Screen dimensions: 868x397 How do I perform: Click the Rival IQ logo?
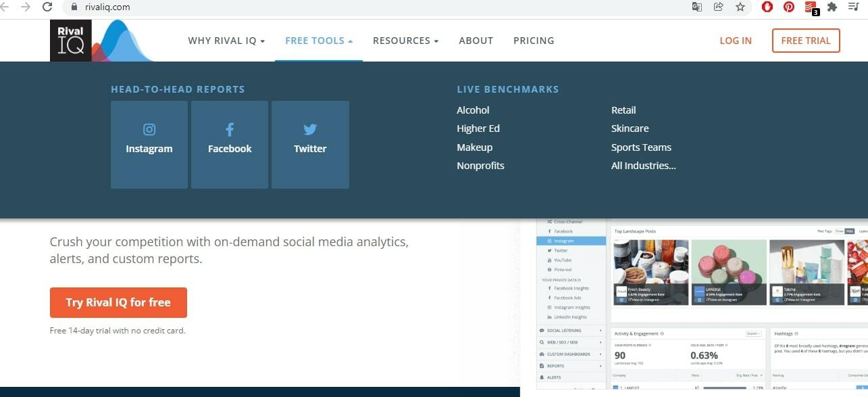101,41
